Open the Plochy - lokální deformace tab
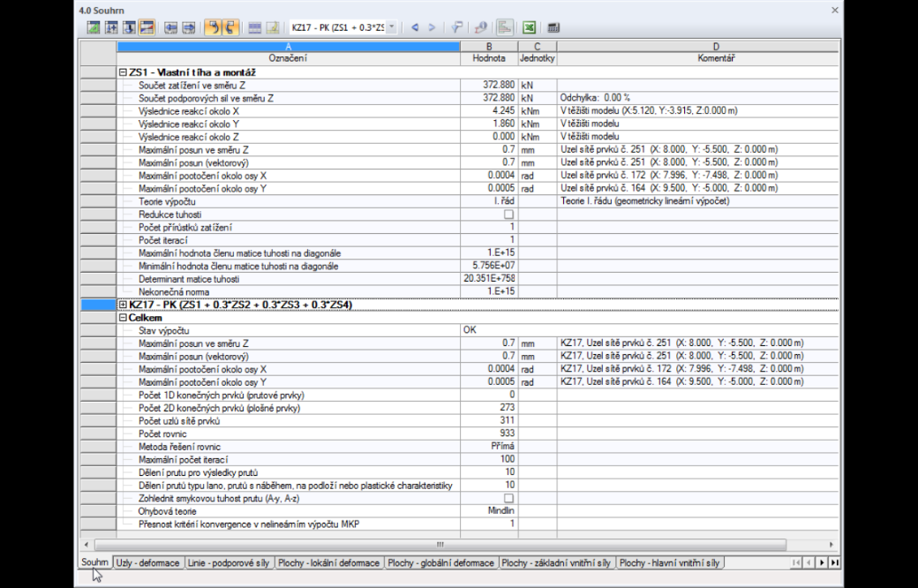Viewport: 918px width, 588px height. point(329,562)
